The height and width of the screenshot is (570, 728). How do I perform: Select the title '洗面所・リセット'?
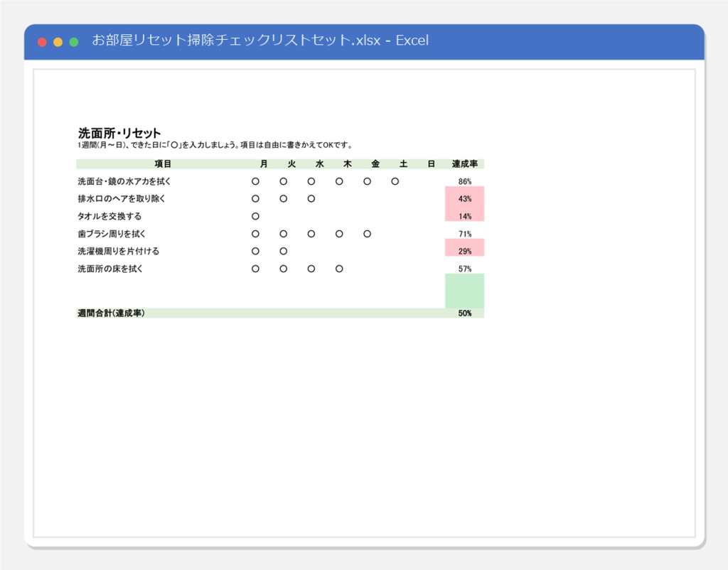click(x=119, y=133)
